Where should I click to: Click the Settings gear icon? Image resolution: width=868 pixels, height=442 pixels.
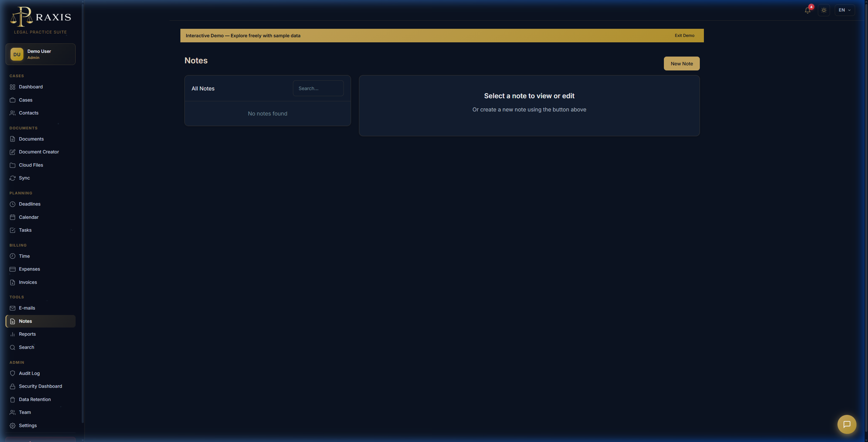13,426
